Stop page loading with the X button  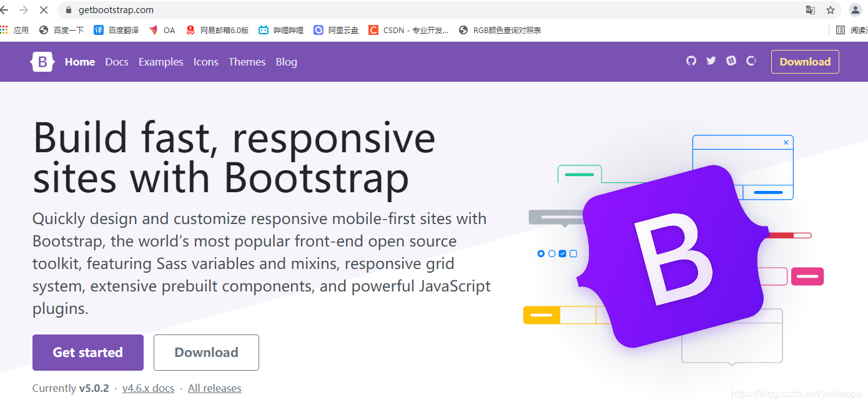pyautogui.click(x=44, y=10)
